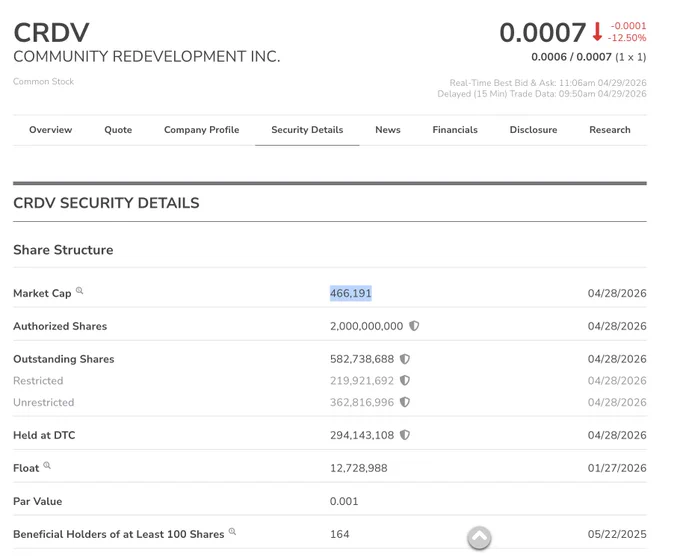680x558 pixels.
Task: Switch to the Disclosure tab
Action: coord(533,130)
